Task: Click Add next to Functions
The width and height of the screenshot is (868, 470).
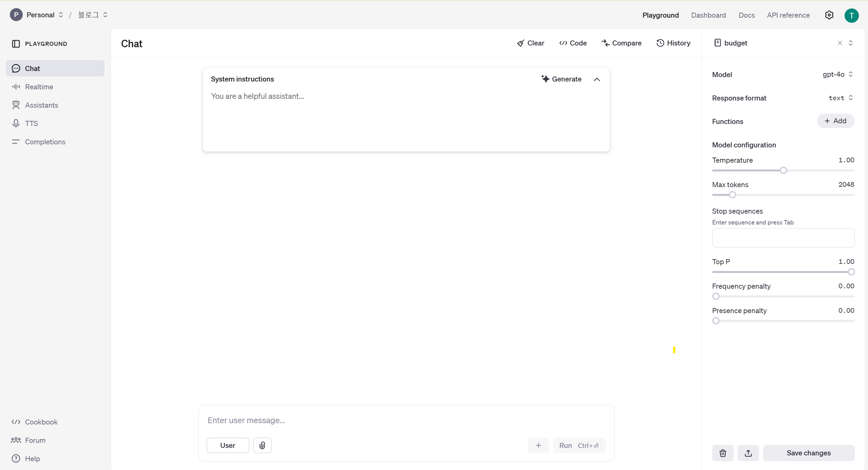Action: [835, 121]
